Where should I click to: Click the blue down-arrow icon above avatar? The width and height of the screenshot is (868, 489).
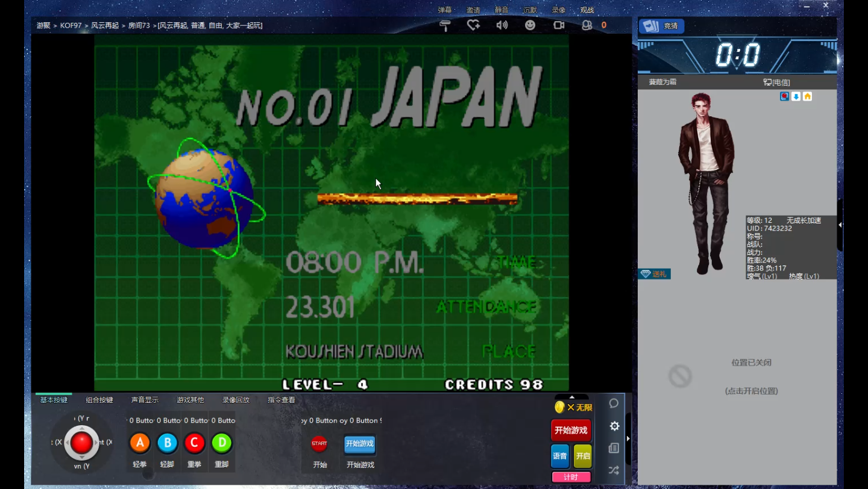[x=796, y=96]
